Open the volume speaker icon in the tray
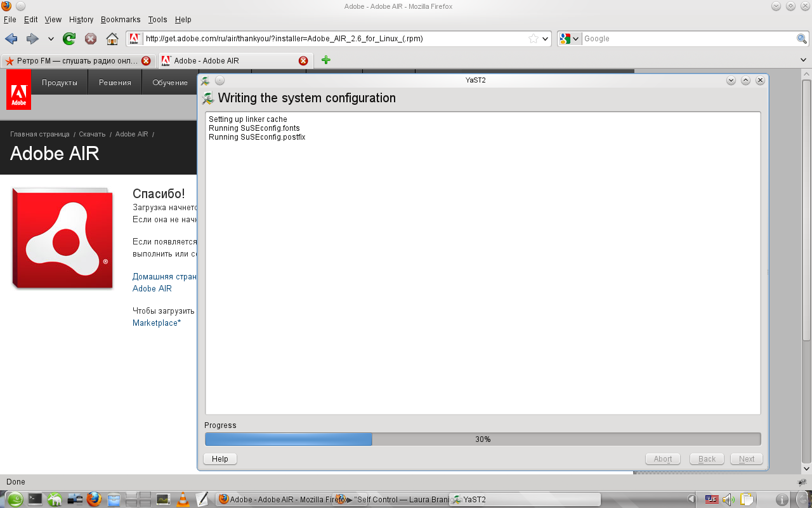Viewport: 812px width, 508px height. pos(729,500)
